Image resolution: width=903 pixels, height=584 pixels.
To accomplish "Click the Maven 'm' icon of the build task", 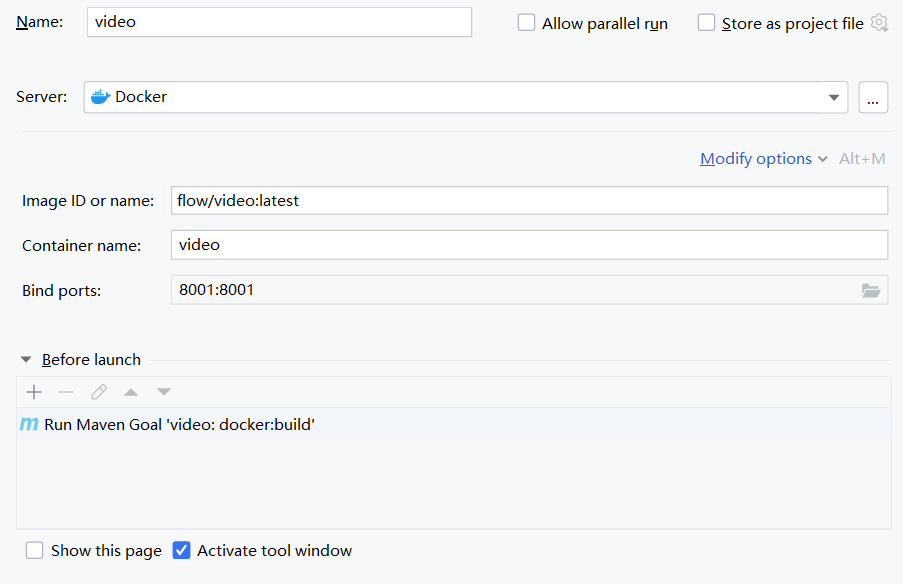I will coord(29,424).
